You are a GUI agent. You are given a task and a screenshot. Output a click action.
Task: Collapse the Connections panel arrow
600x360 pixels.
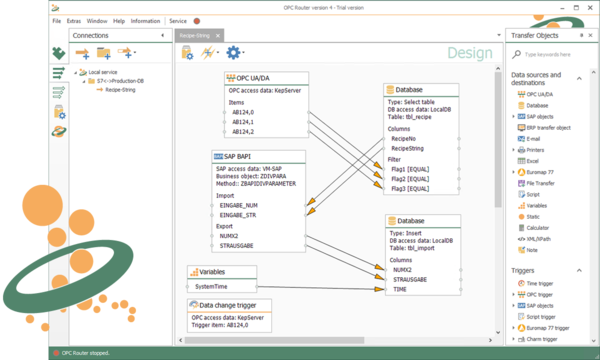click(163, 35)
